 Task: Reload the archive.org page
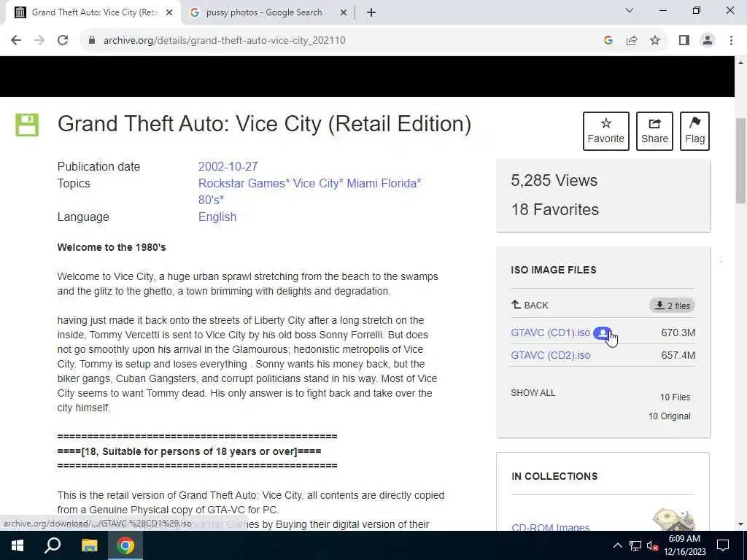pyautogui.click(x=63, y=41)
